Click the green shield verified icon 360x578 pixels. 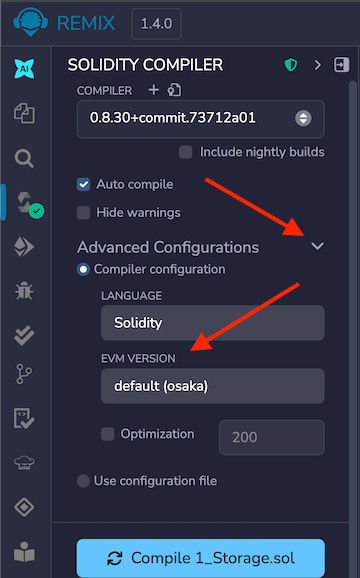pos(291,65)
